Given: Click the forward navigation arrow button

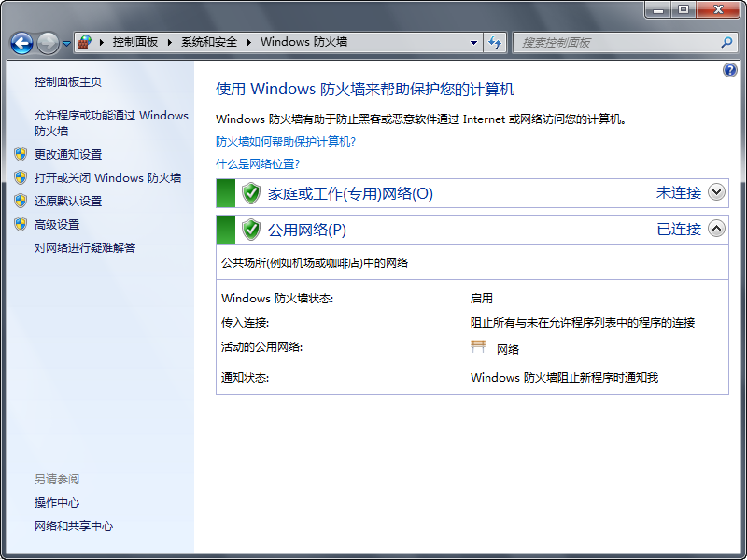Looking at the screenshot, I should coord(48,43).
